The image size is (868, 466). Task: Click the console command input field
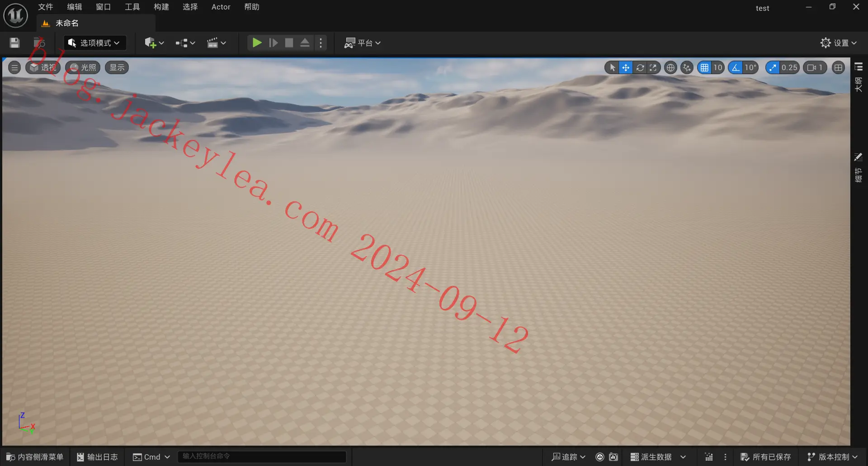(262, 456)
